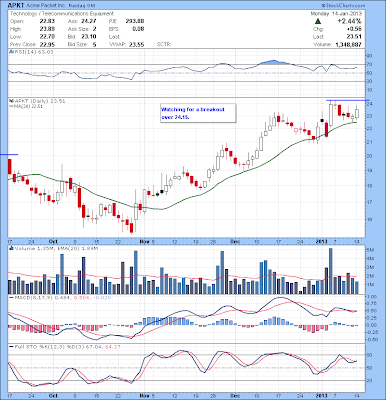This screenshot has height=400, width=386.
Task: Click the last candlestick on the price chart
Action: [x=357, y=112]
